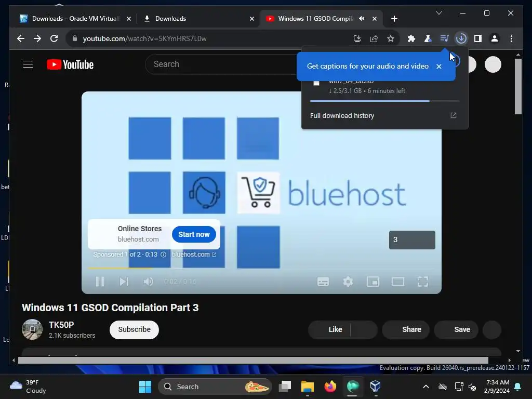Open Chrome profile icon

pos(495,38)
